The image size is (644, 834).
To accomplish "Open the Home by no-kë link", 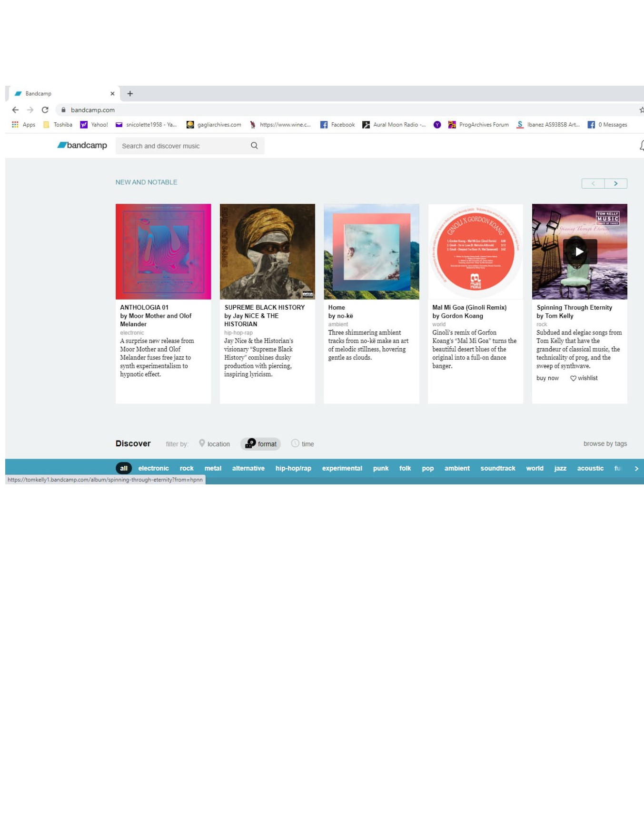I will (x=340, y=312).
